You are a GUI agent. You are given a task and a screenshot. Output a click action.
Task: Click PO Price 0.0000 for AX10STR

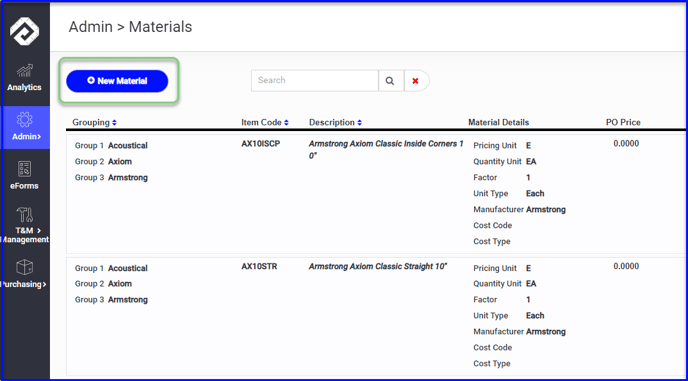click(x=626, y=266)
